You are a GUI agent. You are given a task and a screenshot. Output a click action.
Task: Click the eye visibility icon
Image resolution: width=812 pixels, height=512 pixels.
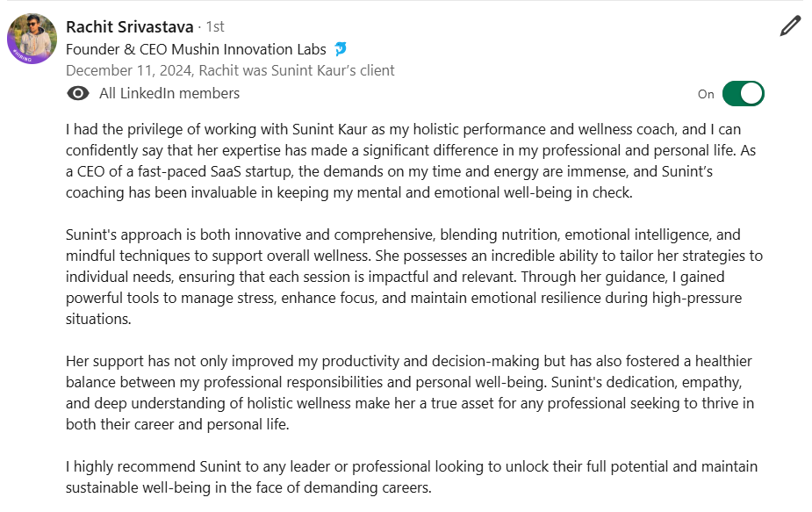[77, 93]
